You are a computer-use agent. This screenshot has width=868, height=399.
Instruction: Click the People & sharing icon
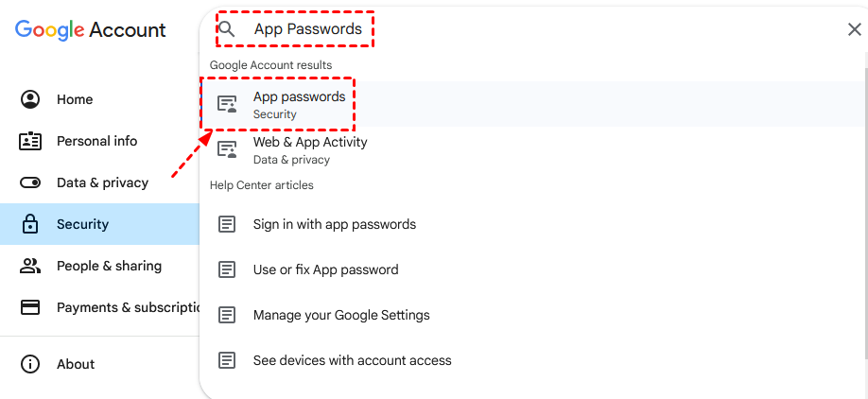(30, 266)
